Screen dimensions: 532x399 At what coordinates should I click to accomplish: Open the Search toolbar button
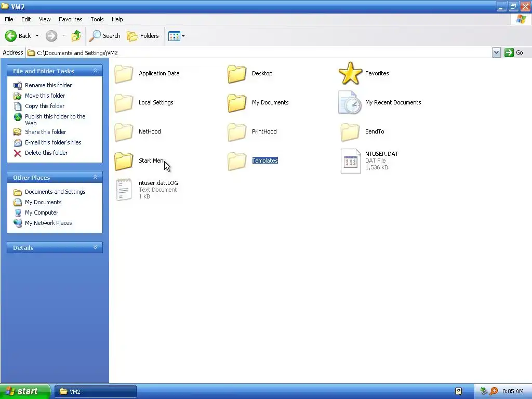click(105, 36)
